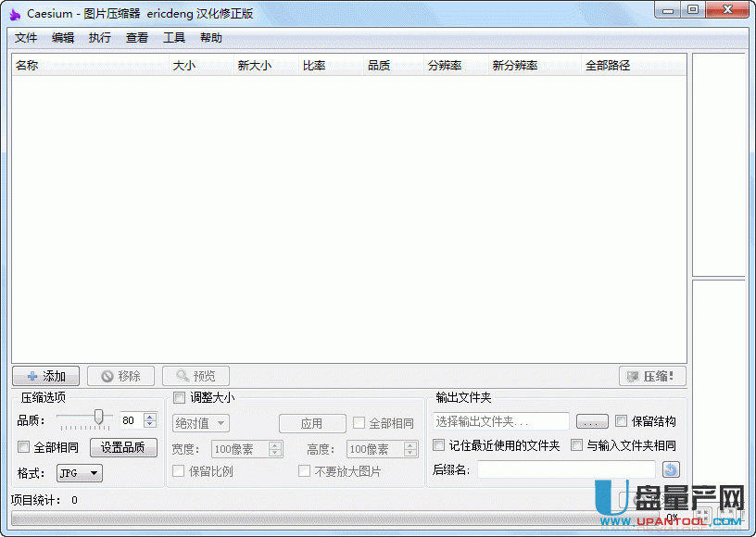This screenshot has height=537, width=756.
Task: Click the 后缀名 suffix input field
Action: (x=565, y=470)
